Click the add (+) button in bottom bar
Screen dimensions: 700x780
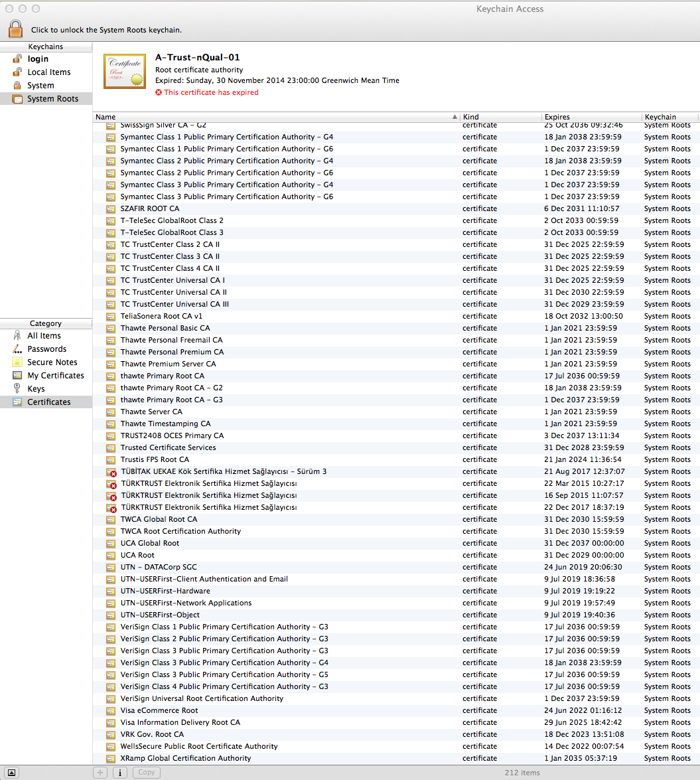click(x=100, y=773)
